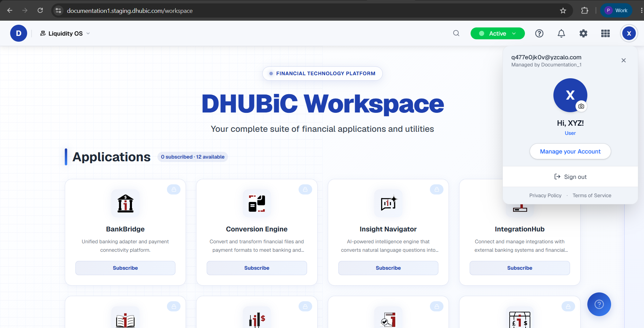Viewport: 644px width, 328px height.
Task: Expand the Liquidity OS switcher
Action: tap(65, 33)
